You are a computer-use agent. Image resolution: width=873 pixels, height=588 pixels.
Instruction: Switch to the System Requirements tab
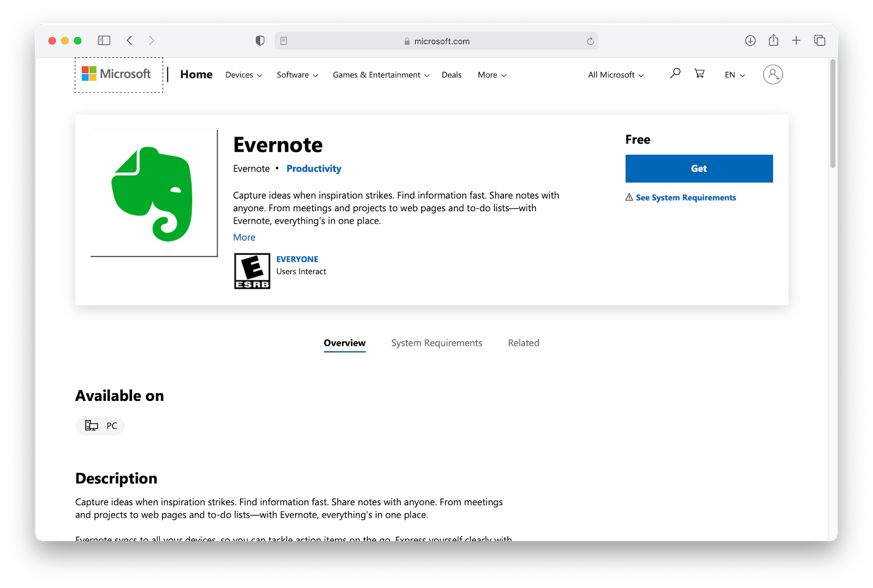click(436, 343)
